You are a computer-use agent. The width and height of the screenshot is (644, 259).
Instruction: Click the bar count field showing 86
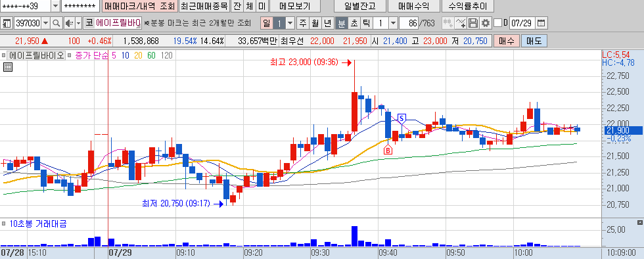[409, 23]
